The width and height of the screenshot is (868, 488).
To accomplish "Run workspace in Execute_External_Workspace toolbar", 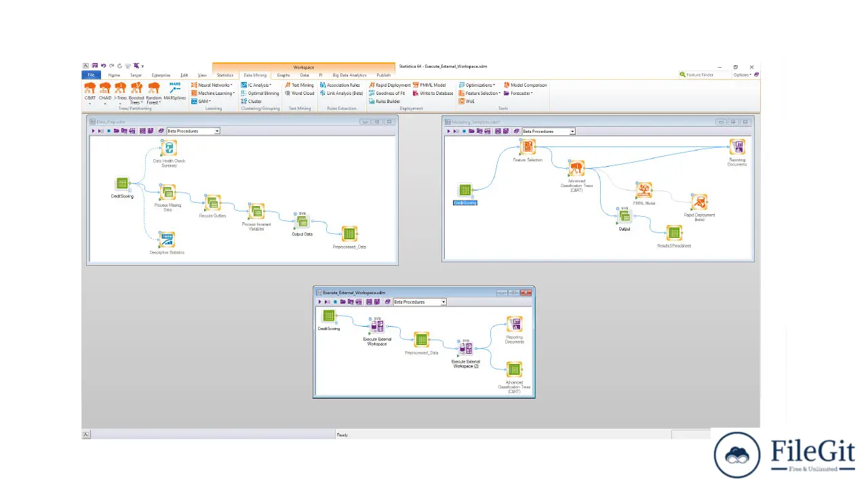I will click(x=320, y=302).
